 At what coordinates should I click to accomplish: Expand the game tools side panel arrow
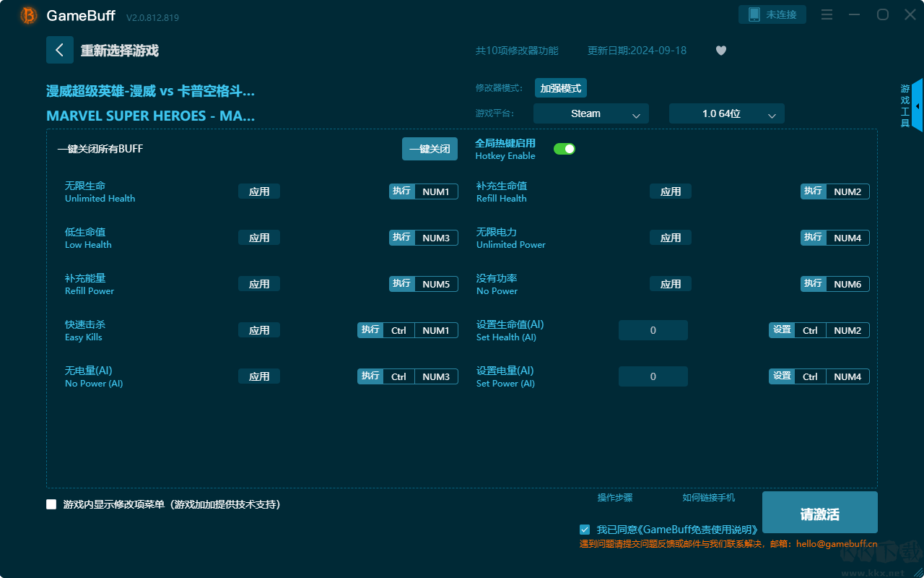point(918,105)
